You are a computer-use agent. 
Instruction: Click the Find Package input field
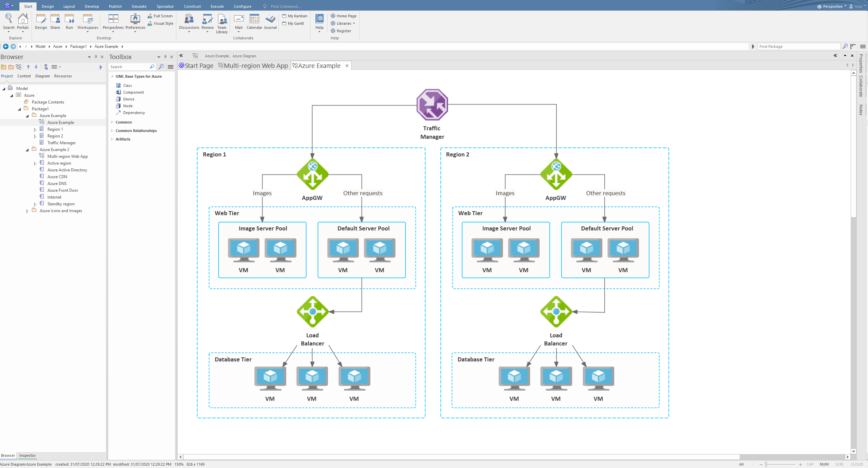tap(798, 46)
